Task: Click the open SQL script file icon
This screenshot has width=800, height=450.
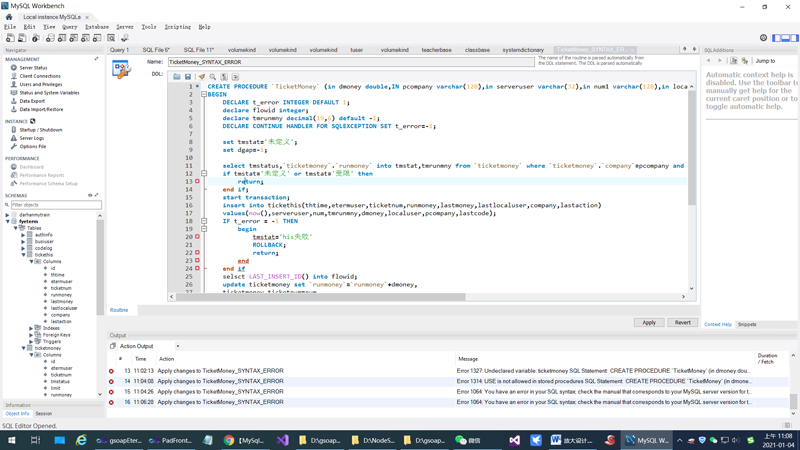Action: click(22, 38)
